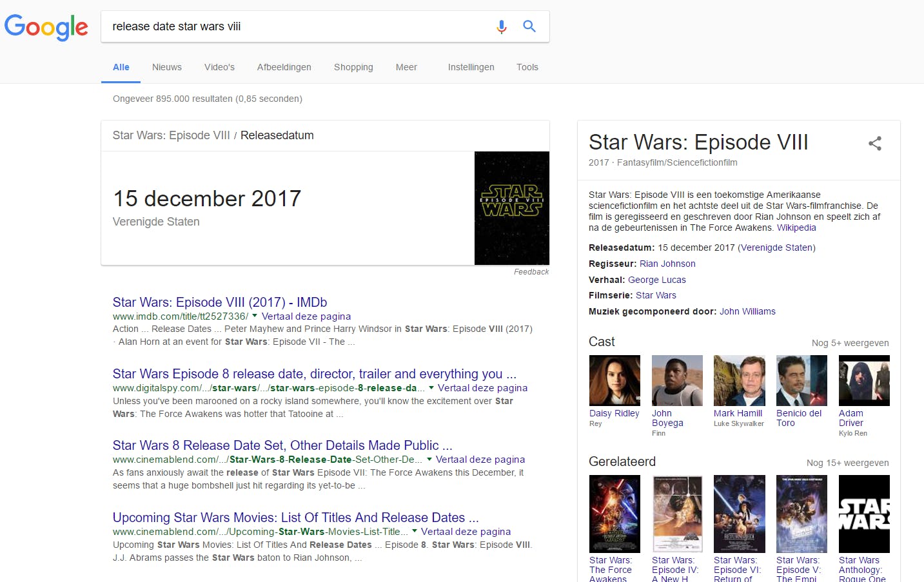Follow the Rian Johnson director link

(x=667, y=264)
